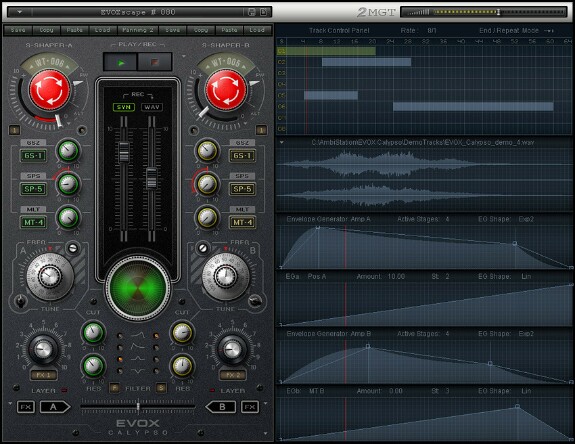This screenshot has width=575, height=444.
Task: Click the preset save disk icon
Action: click(252, 12)
